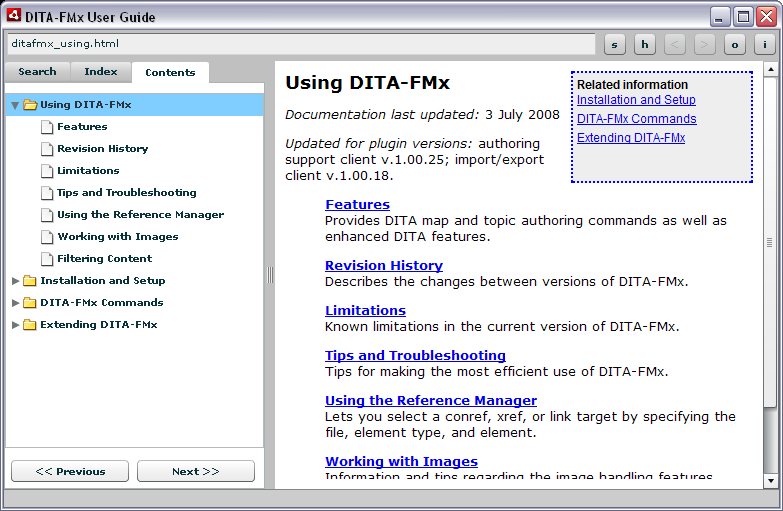This screenshot has width=783, height=511.
Task: Open Tips and Troubleshooting tree item
Action: click(127, 193)
